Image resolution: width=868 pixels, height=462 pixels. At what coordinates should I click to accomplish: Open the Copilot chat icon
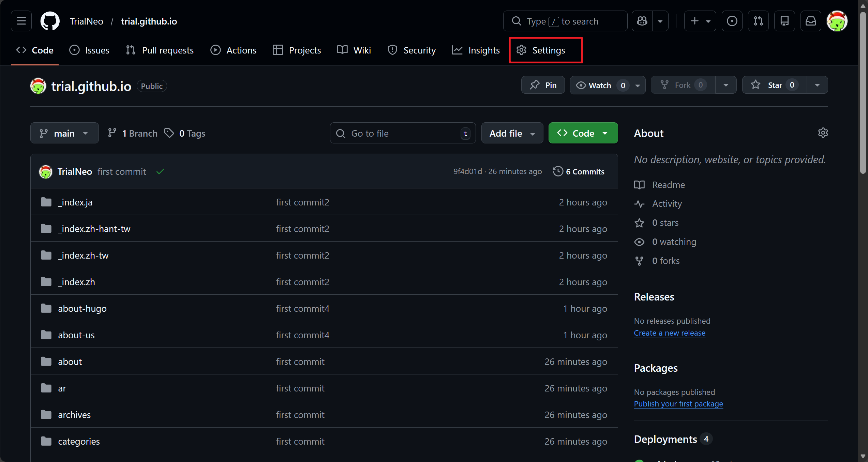(x=642, y=21)
